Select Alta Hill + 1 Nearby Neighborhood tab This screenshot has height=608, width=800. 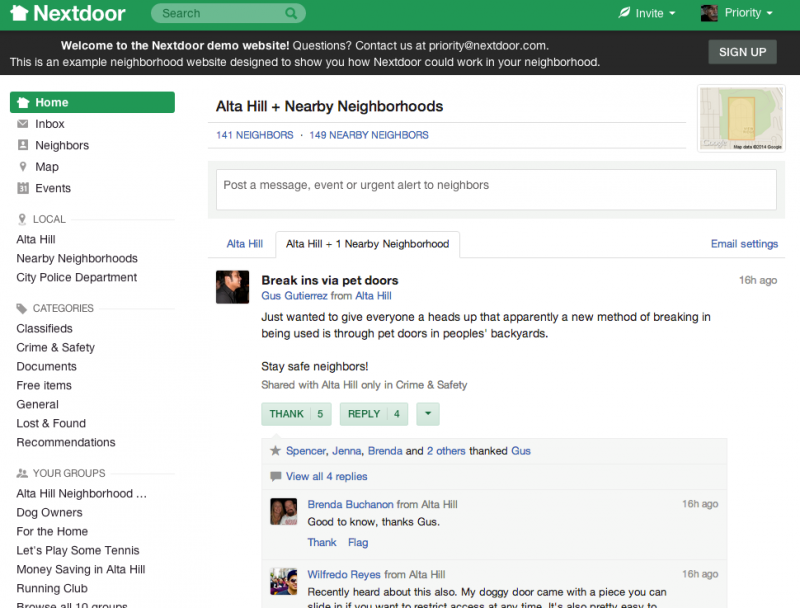pyautogui.click(x=367, y=244)
